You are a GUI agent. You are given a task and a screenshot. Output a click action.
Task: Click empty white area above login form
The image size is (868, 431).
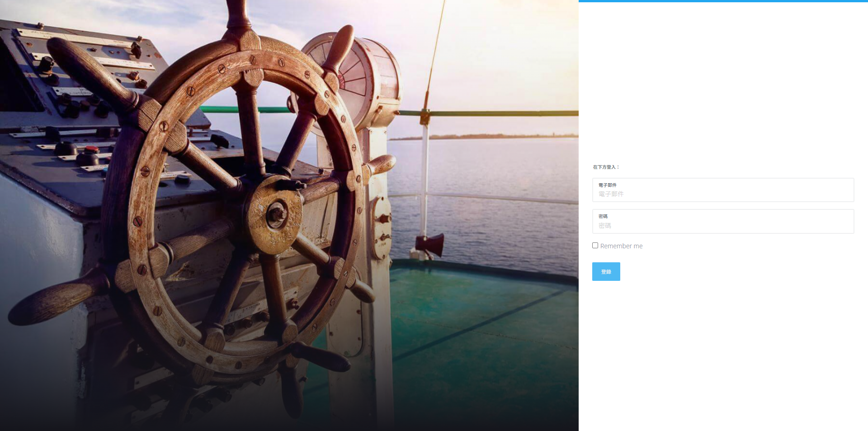[723, 81]
